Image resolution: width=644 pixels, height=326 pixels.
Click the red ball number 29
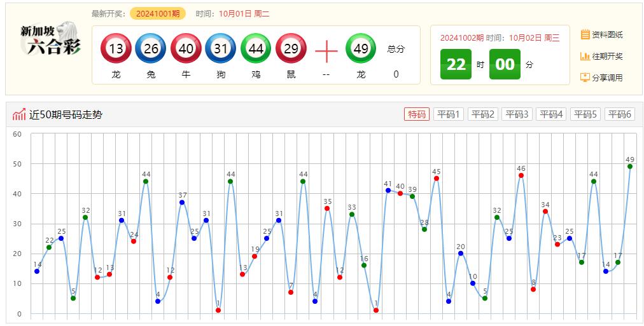coord(291,49)
